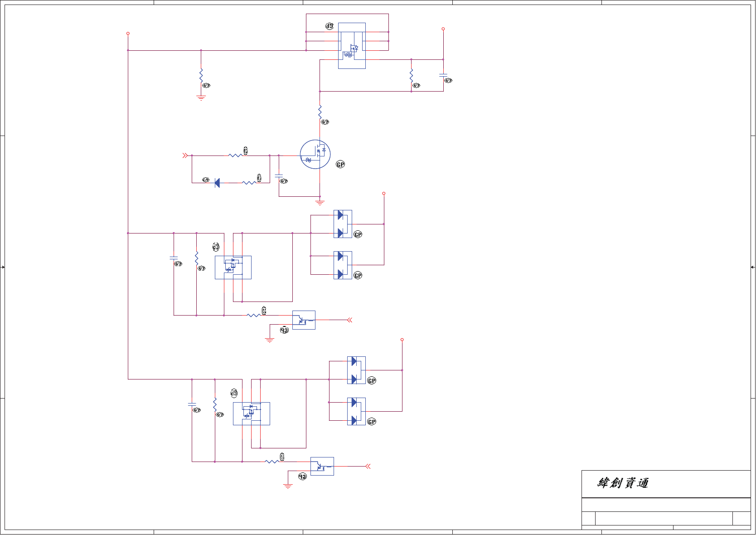Image resolution: width=756 pixels, height=535 pixels.
Task: Click the resistor between top MOSFET and circled MOSFET
Action: pos(320,112)
